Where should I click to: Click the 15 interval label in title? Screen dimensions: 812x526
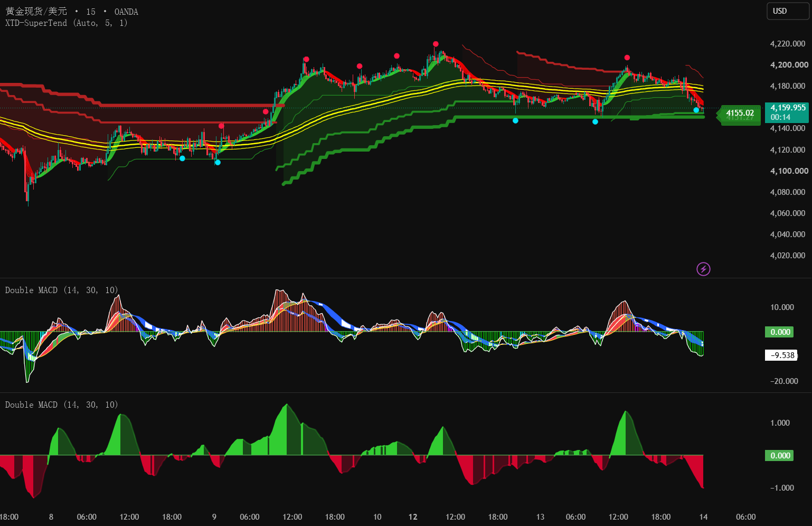(91, 12)
